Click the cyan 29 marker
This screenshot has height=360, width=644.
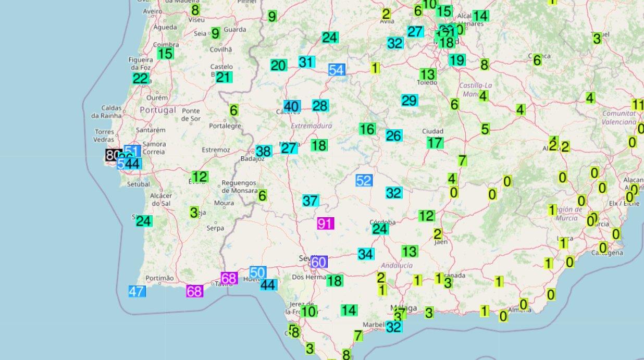(410, 101)
